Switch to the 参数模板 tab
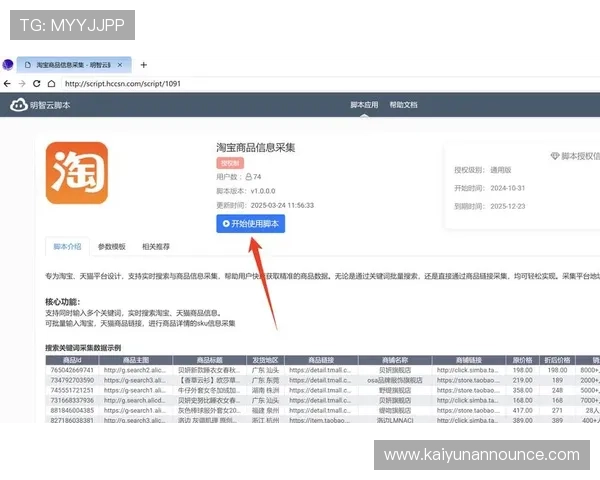Viewport: 600px width, 480px height. (112, 247)
